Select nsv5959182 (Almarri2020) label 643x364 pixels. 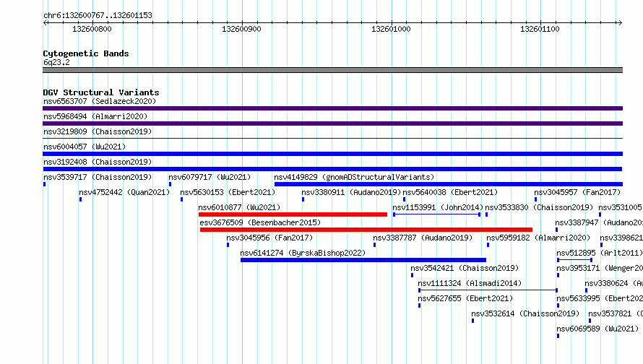tap(538, 238)
